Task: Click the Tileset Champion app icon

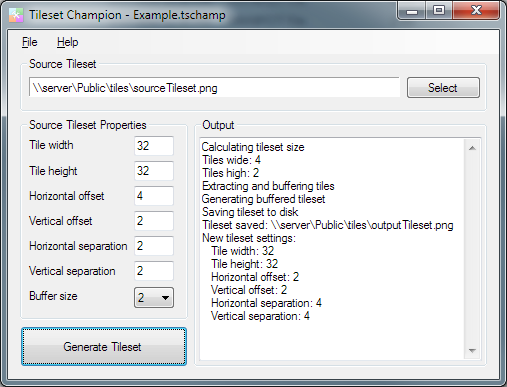Action: 16,15
